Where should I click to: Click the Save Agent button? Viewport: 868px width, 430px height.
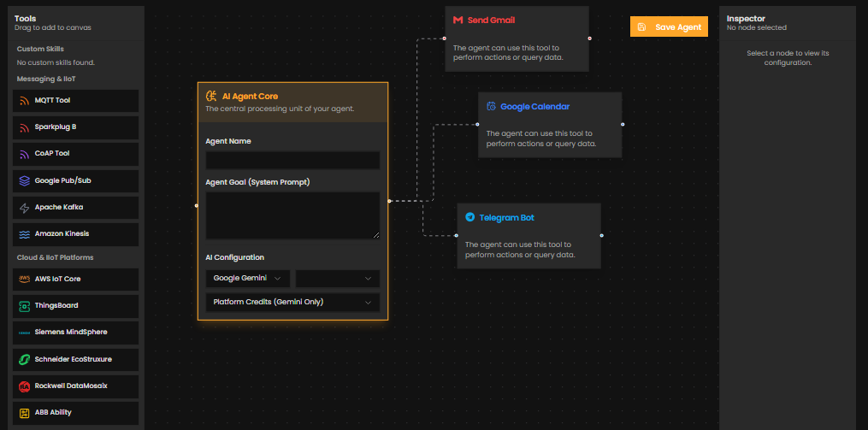(x=669, y=27)
